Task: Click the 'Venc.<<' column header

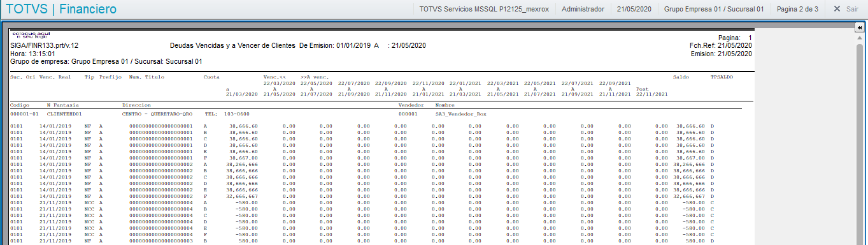Action: click(x=274, y=77)
